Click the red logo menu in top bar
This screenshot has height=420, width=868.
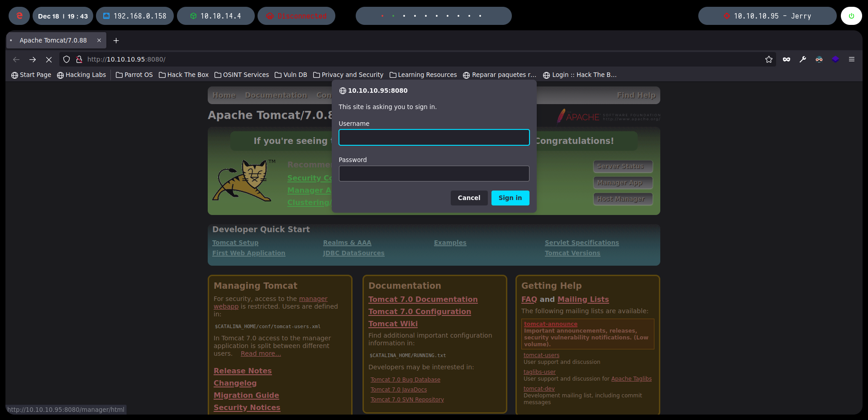[19, 16]
